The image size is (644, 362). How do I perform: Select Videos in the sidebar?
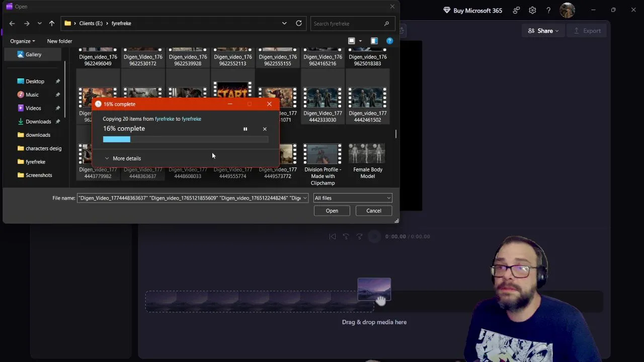click(33, 108)
